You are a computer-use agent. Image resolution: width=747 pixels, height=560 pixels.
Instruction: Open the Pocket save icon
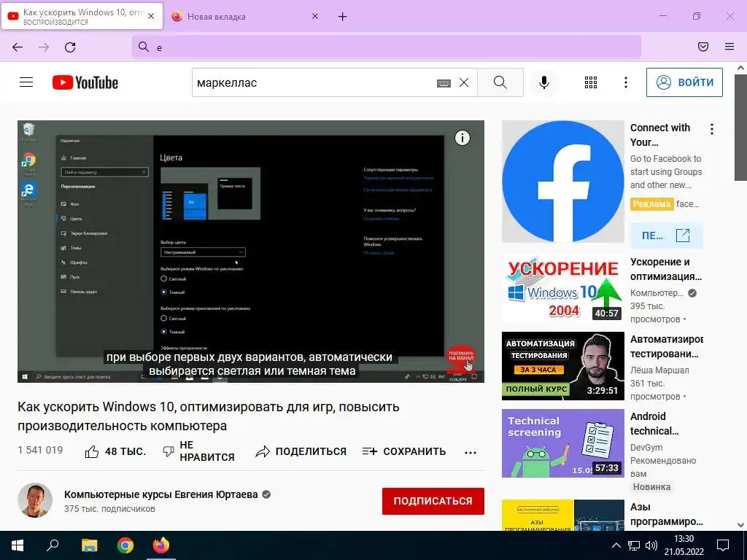coord(703,47)
